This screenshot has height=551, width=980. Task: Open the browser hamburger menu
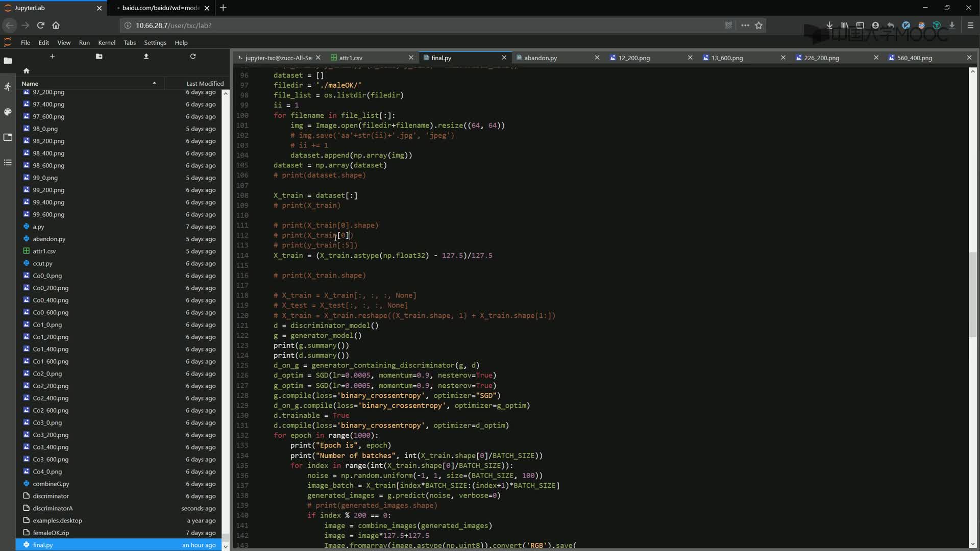(x=970, y=25)
